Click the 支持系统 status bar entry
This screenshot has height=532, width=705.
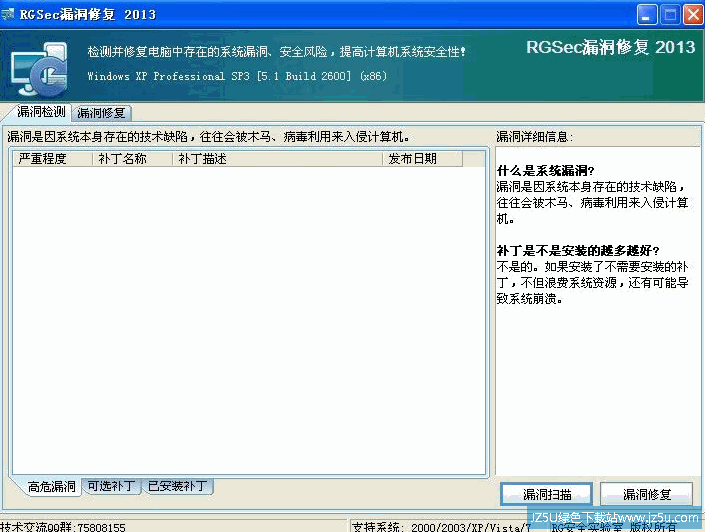(x=441, y=527)
